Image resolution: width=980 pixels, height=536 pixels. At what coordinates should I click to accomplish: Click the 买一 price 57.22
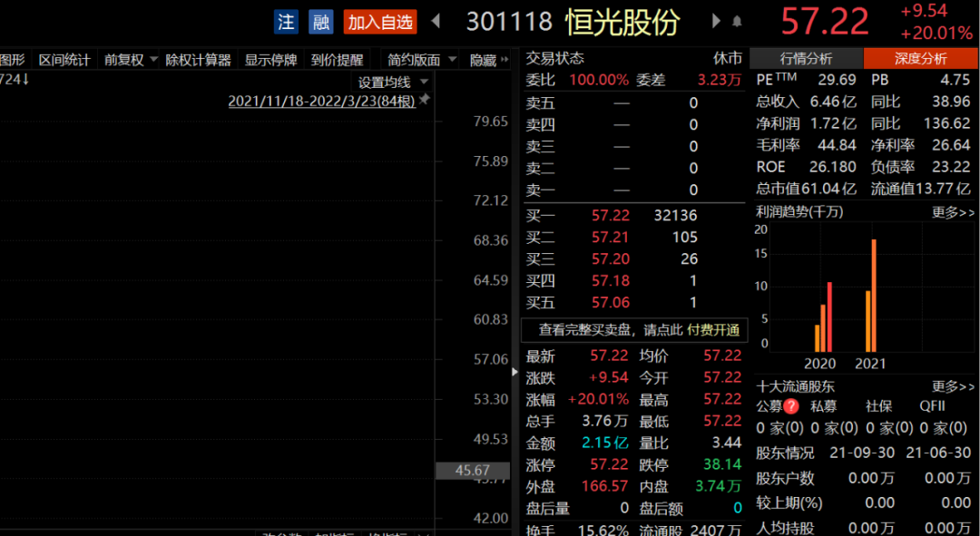point(611,216)
